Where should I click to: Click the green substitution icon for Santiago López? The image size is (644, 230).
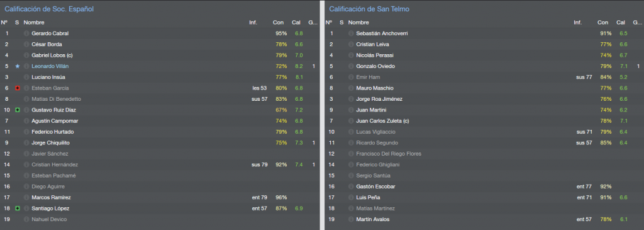(17, 209)
